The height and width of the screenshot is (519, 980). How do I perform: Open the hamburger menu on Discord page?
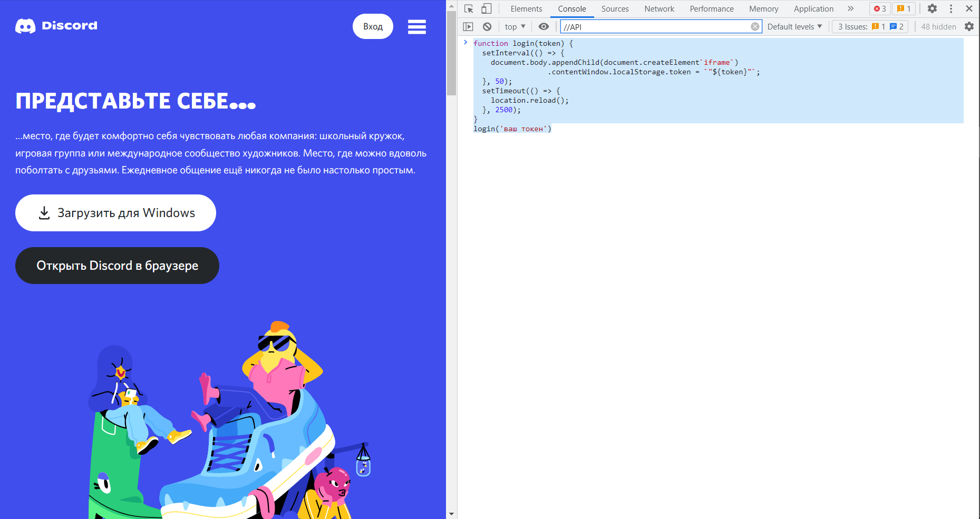[416, 26]
